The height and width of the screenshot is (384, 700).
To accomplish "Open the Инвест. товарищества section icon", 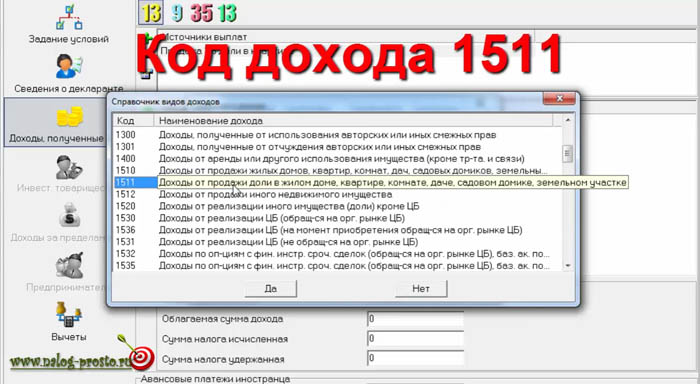I will pyautogui.click(x=69, y=167).
